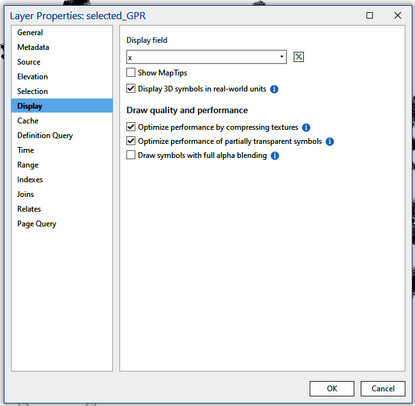Image resolution: width=415 pixels, height=406 pixels.
Task: Uncheck Display 3D symbols in real-world units
Action: 131,89
